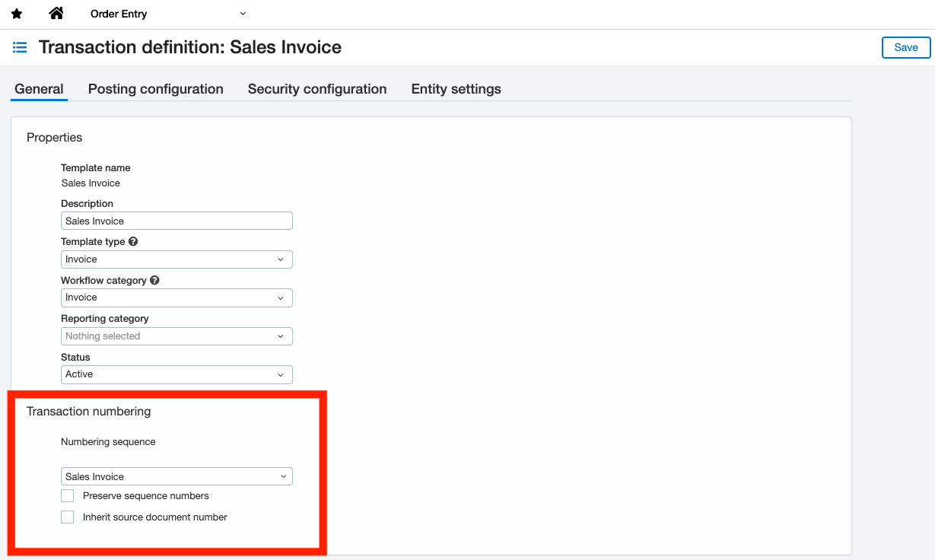Screen dimensions: 935x560
Task: Check Inherit source document number
Action: (x=68, y=517)
